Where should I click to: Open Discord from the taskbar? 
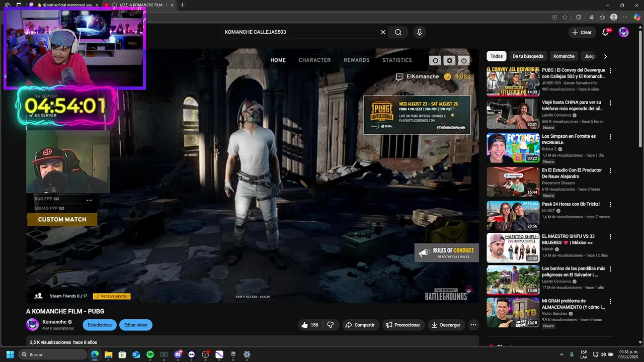click(x=178, y=354)
